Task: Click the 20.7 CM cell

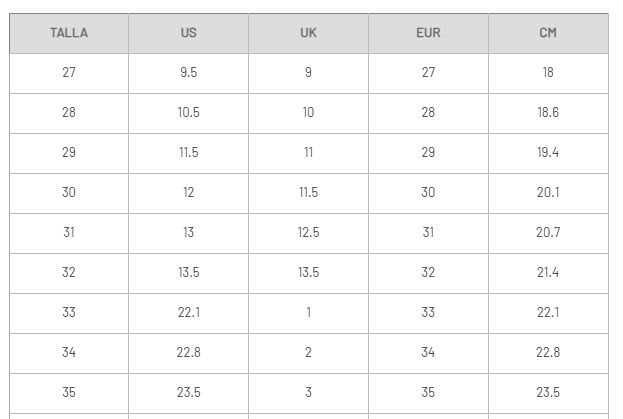Action: point(548,233)
